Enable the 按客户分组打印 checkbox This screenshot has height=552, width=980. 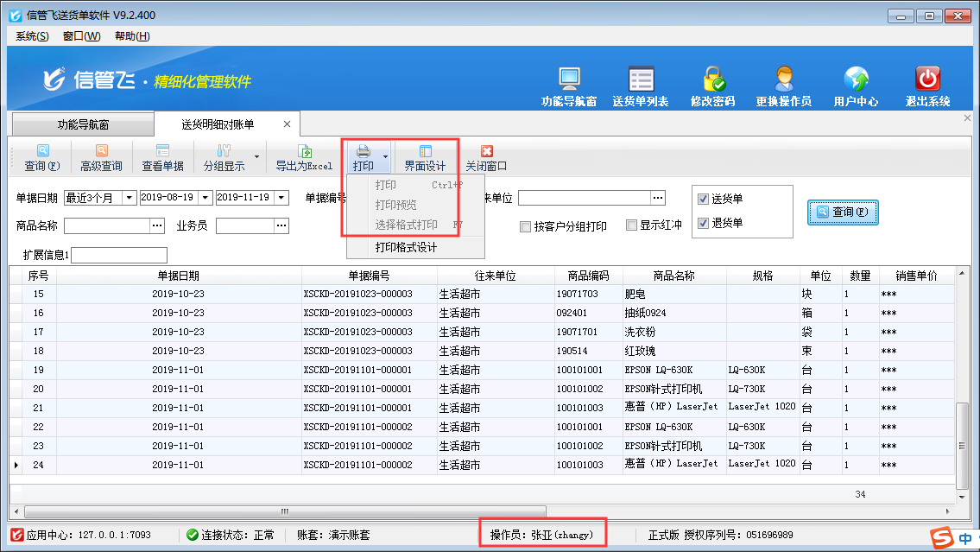(x=525, y=226)
